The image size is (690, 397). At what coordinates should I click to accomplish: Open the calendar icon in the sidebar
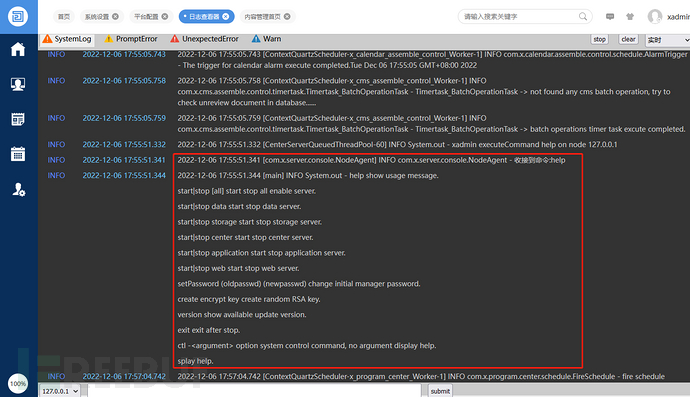(x=18, y=154)
